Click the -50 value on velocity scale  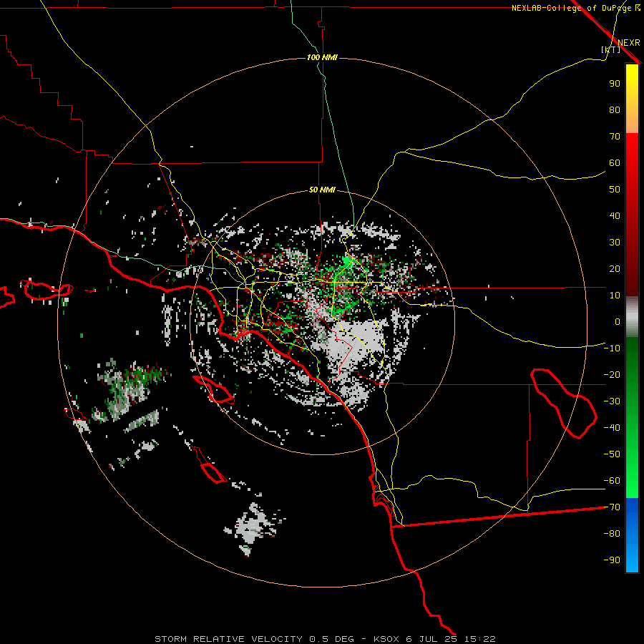click(x=612, y=454)
